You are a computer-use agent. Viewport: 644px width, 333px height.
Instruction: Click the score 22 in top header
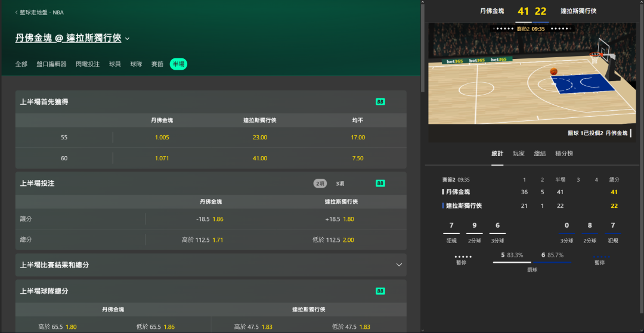tap(540, 11)
